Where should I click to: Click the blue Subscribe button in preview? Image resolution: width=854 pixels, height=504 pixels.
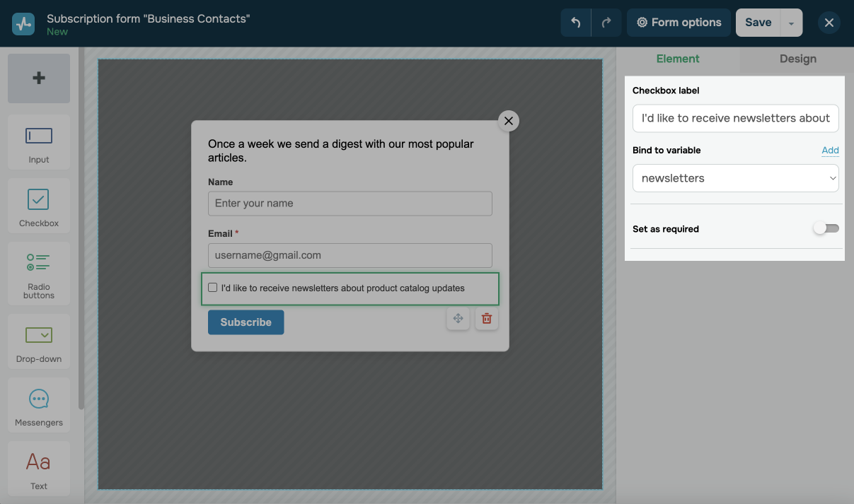click(246, 322)
